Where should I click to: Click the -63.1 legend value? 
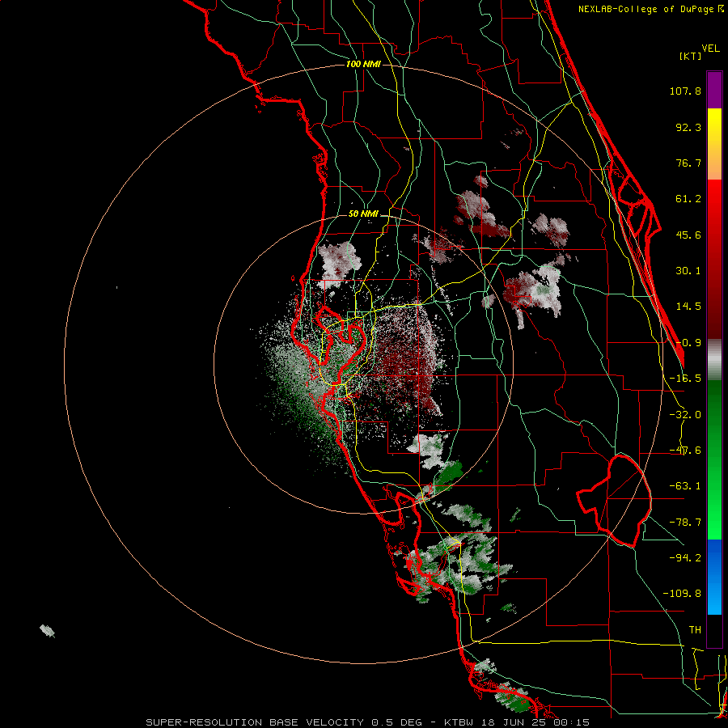point(685,486)
